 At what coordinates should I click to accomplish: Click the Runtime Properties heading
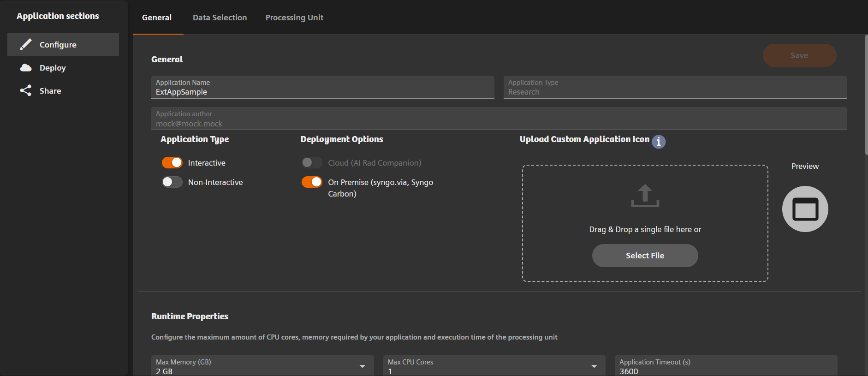pos(190,316)
